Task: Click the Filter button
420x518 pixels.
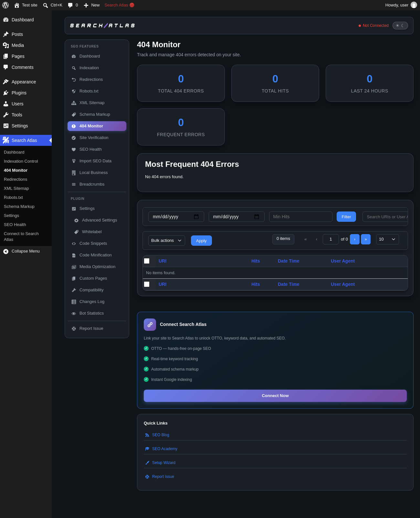Action: pos(346,217)
